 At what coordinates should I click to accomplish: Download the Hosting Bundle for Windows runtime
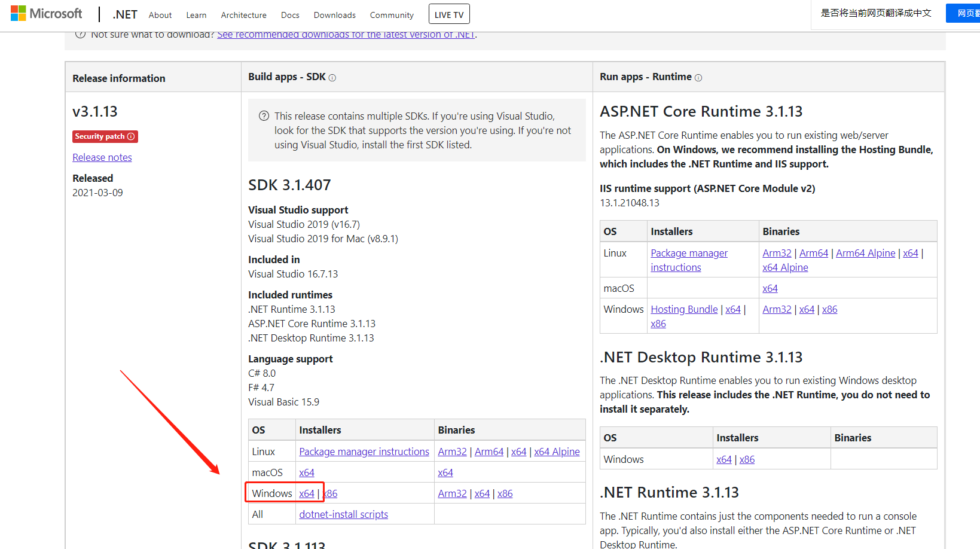point(683,309)
